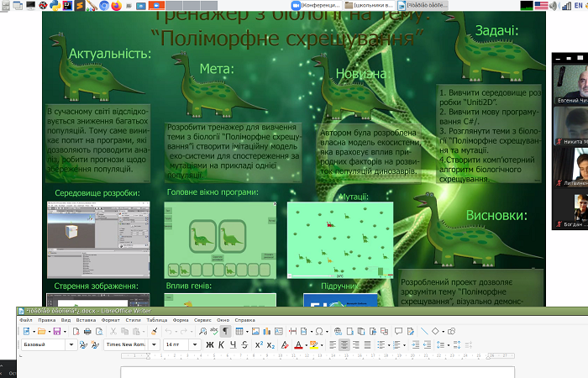Click the Underline (Ч) formatting icon

point(233,345)
